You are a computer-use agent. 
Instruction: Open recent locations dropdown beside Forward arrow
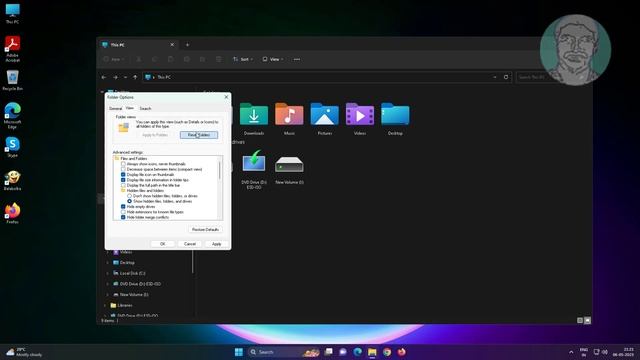(x=125, y=77)
